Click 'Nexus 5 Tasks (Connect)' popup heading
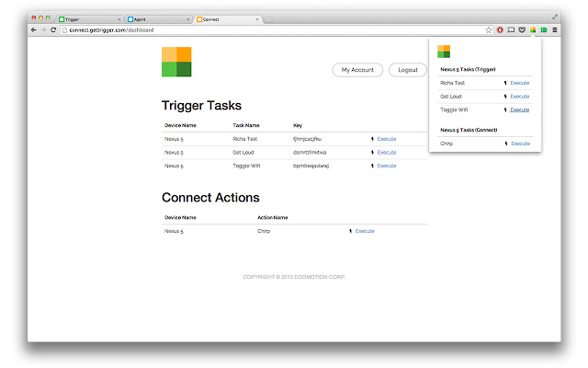This screenshot has height=368, width=588. 469,130
